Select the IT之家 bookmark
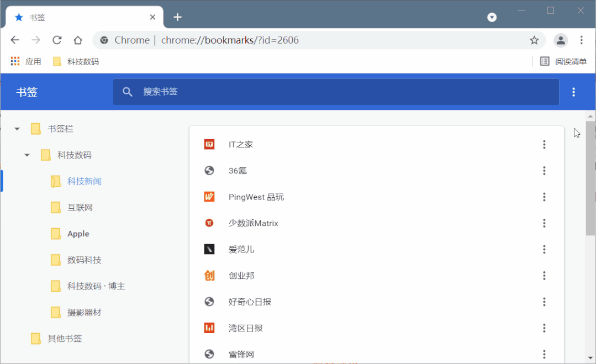Screen dimensions: 596x364 click(x=376, y=144)
